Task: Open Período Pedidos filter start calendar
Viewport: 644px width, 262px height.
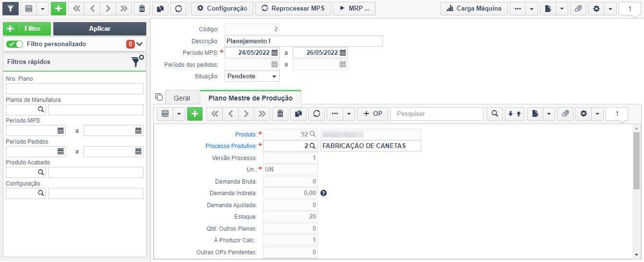Action: point(61,151)
